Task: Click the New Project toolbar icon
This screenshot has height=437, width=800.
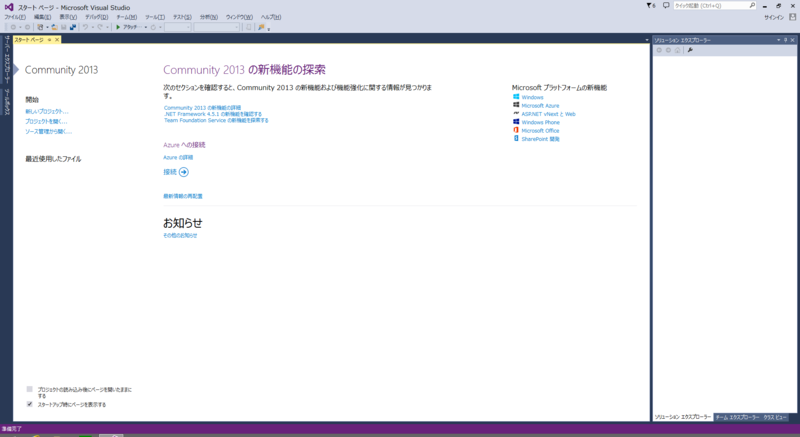Action: click(40, 27)
